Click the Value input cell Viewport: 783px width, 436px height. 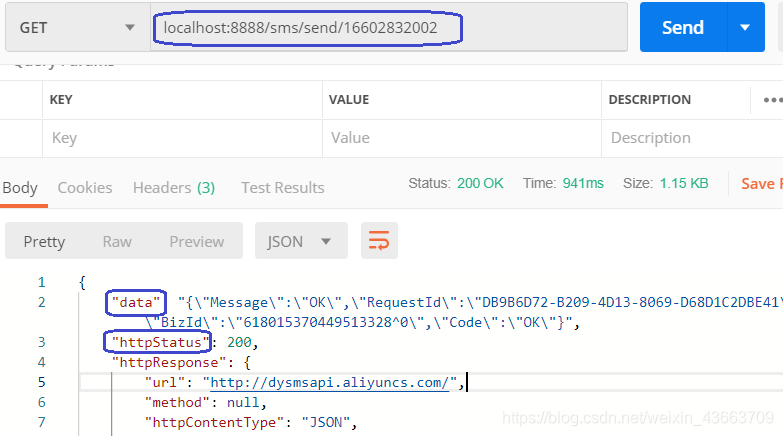462,138
